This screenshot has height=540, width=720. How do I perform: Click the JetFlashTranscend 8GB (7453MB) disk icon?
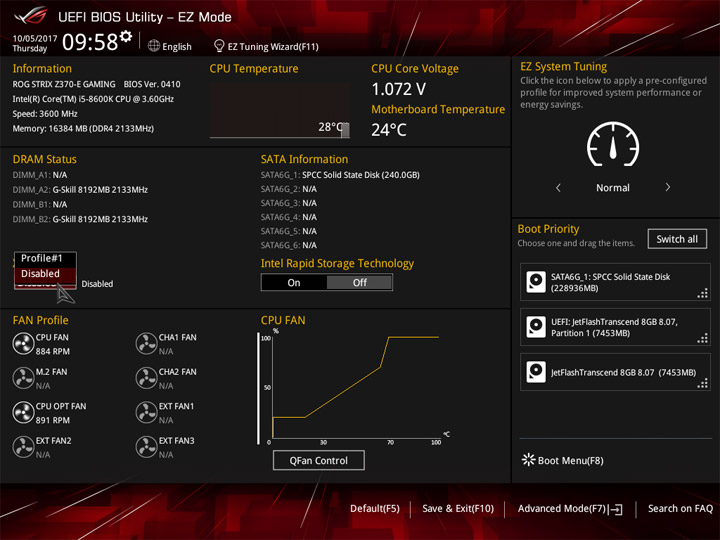coord(536,372)
